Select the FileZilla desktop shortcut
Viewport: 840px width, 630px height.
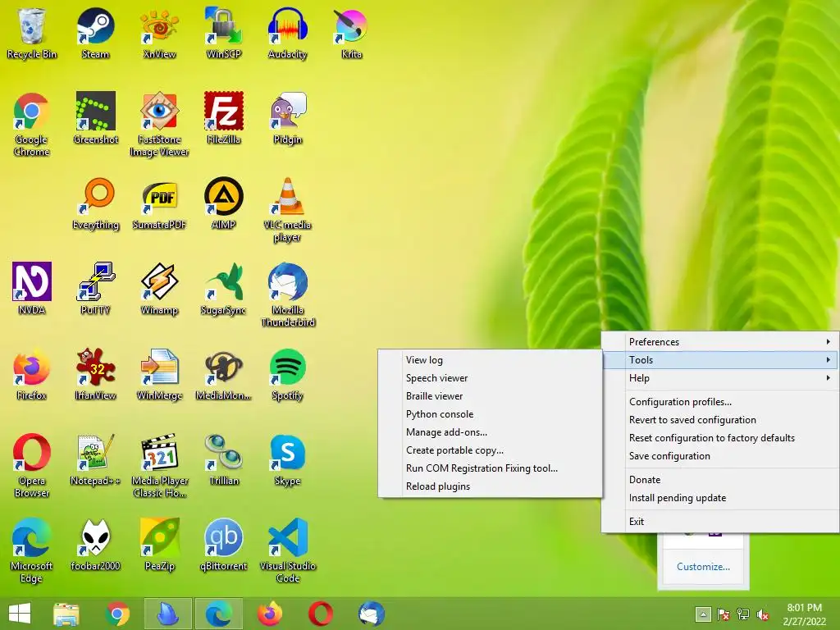click(223, 118)
